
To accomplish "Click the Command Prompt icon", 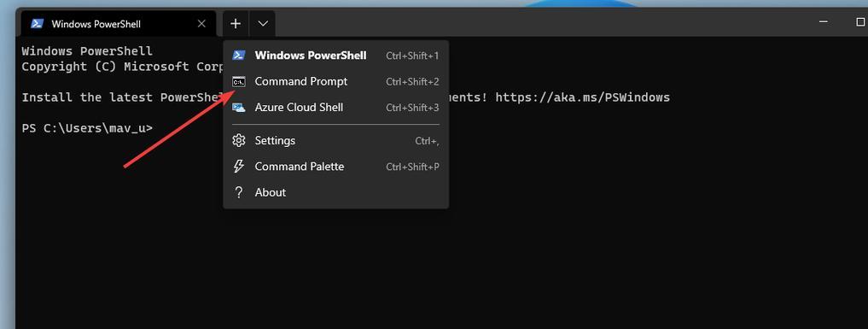I will pos(239,81).
